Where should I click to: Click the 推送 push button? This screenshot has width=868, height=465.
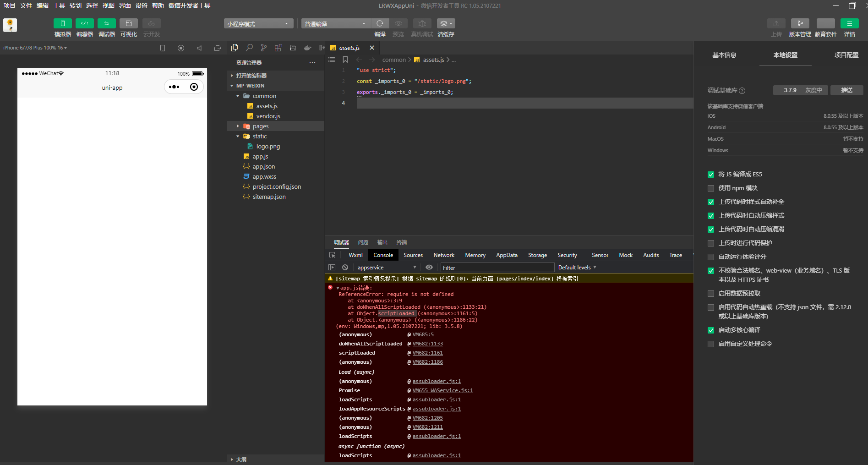847,90
